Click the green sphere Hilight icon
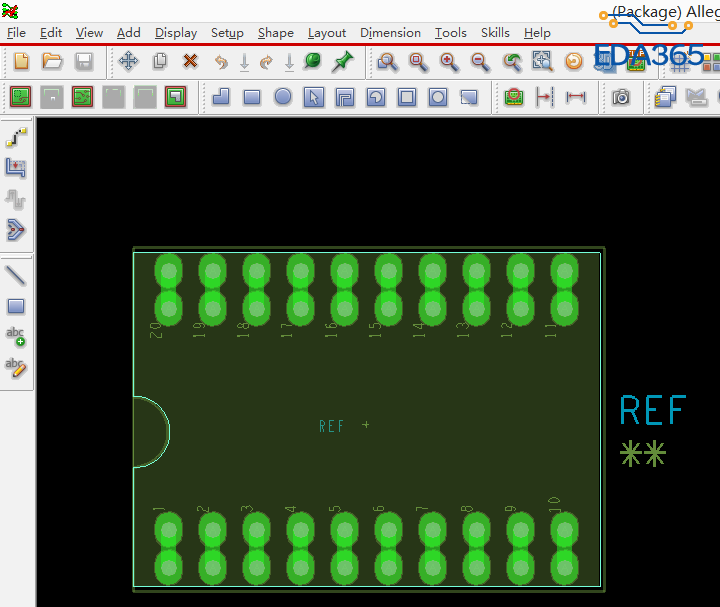 tap(313, 61)
